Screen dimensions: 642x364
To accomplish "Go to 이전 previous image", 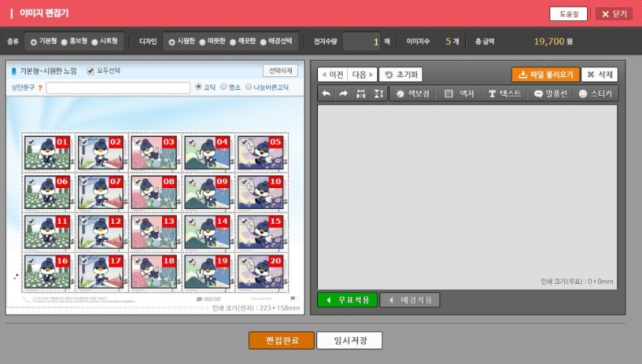I will pyautogui.click(x=333, y=75).
